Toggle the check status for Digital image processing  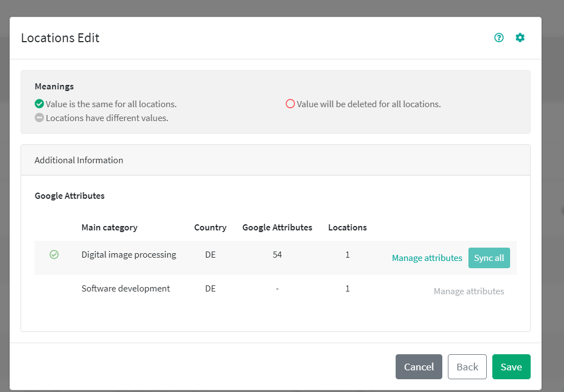(x=54, y=255)
